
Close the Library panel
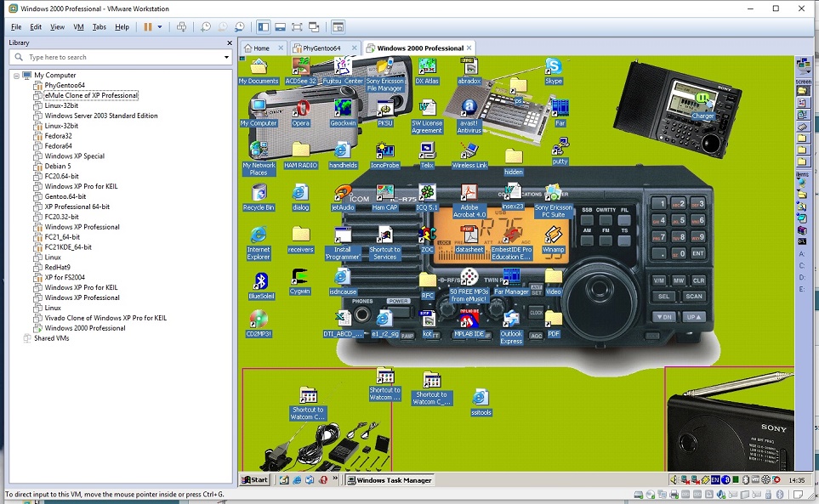tap(230, 42)
